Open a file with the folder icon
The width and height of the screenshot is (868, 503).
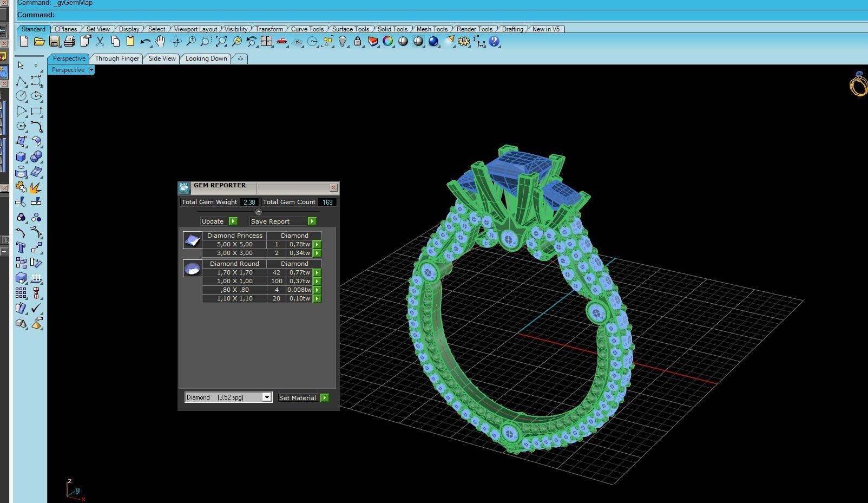(39, 42)
